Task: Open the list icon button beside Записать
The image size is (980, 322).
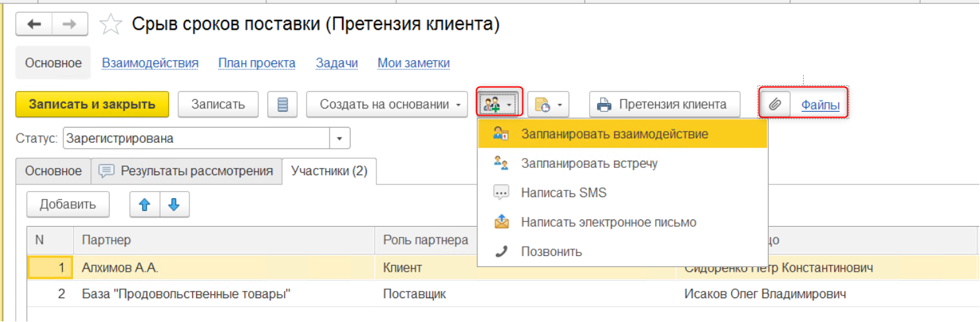Action: [283, 104]
